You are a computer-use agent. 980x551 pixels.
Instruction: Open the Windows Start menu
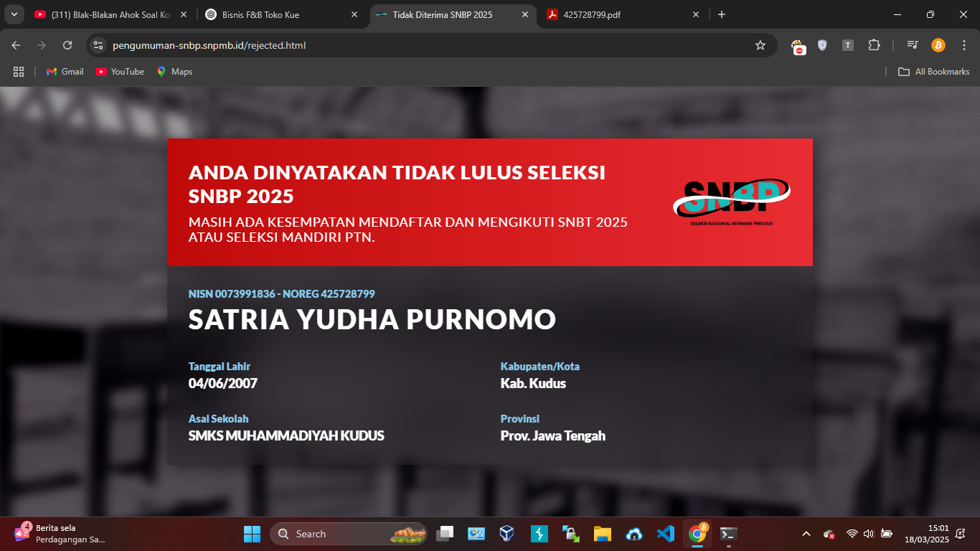coord(253,534)
